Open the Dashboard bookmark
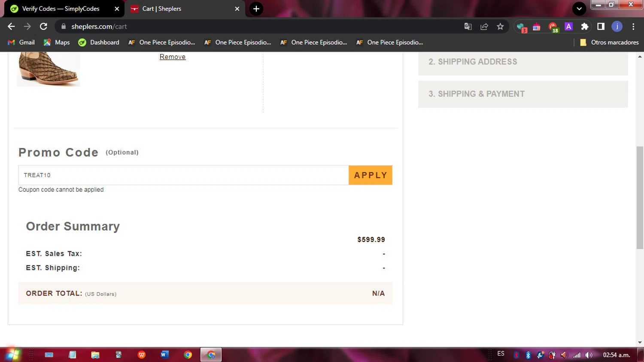This screenshot has height=362, width=644. coord(99,42)
